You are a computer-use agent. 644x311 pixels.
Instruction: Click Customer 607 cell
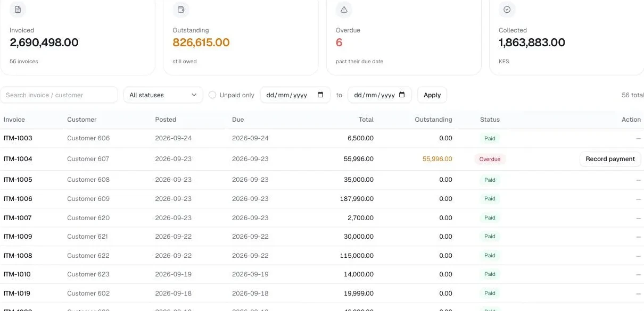pyautogui.click(x=88, y=159)
